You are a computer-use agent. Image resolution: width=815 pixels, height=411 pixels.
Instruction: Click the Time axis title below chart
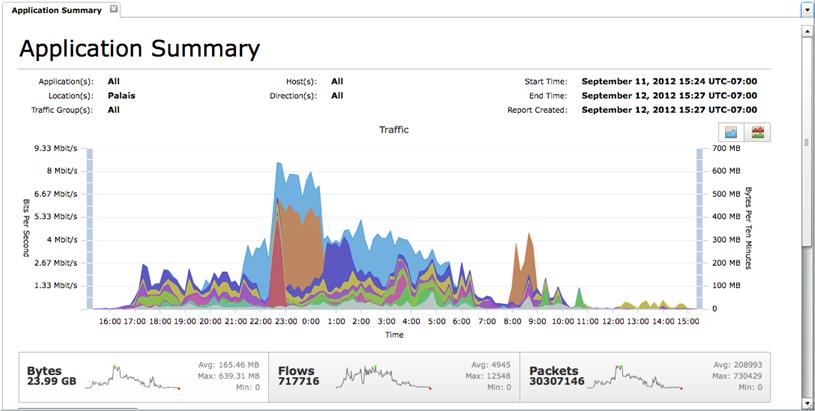[x=394, y=335]
